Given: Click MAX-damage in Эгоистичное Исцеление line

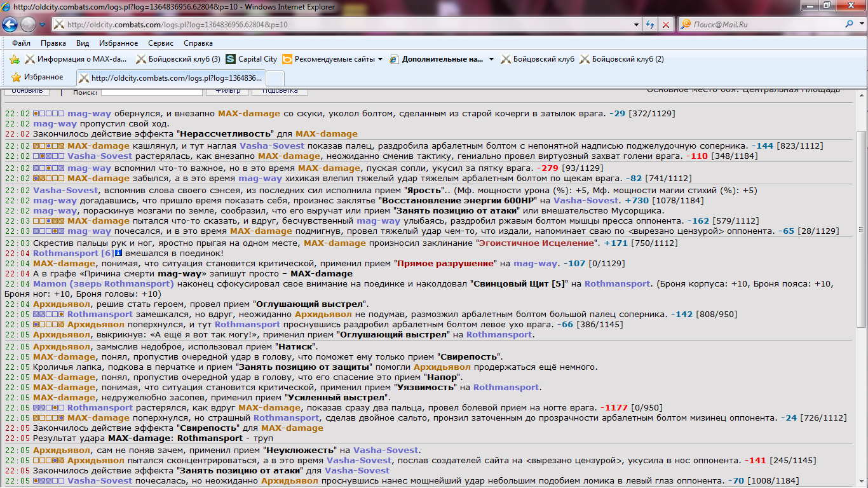Looking at the screenshot, I should (335, 243).
